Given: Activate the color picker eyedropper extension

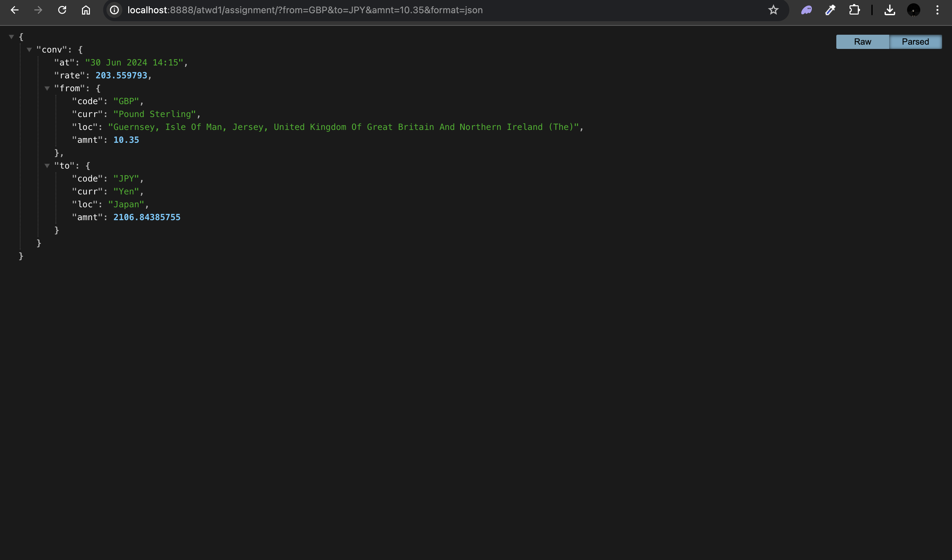Looking at the screenshot, I should tap(830, 10).
